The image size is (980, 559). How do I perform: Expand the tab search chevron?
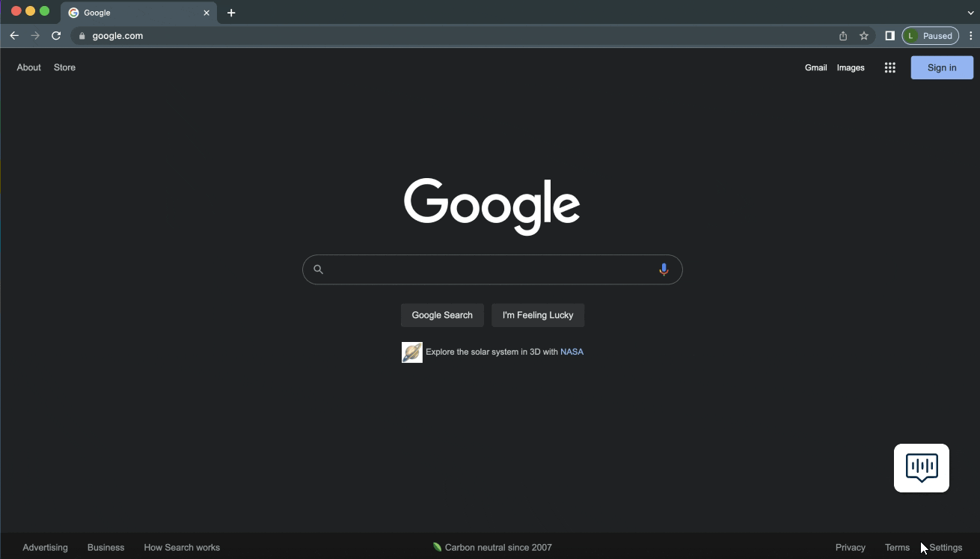click(970, 13)
